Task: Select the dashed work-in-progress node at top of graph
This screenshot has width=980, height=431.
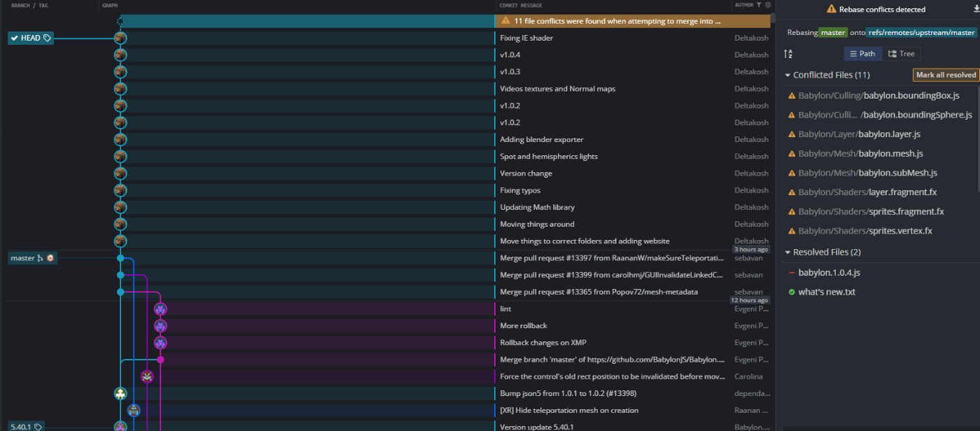Action: pyautogui.click(x=120, y=21)
